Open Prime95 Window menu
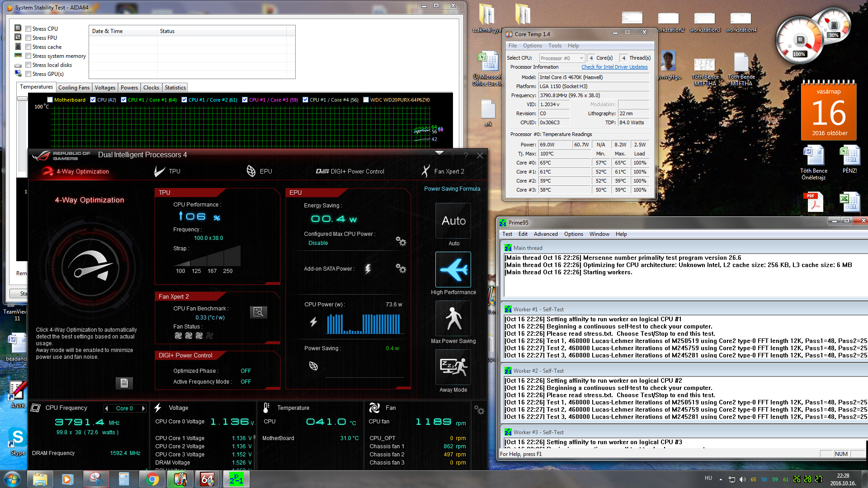 pos(599,234)
